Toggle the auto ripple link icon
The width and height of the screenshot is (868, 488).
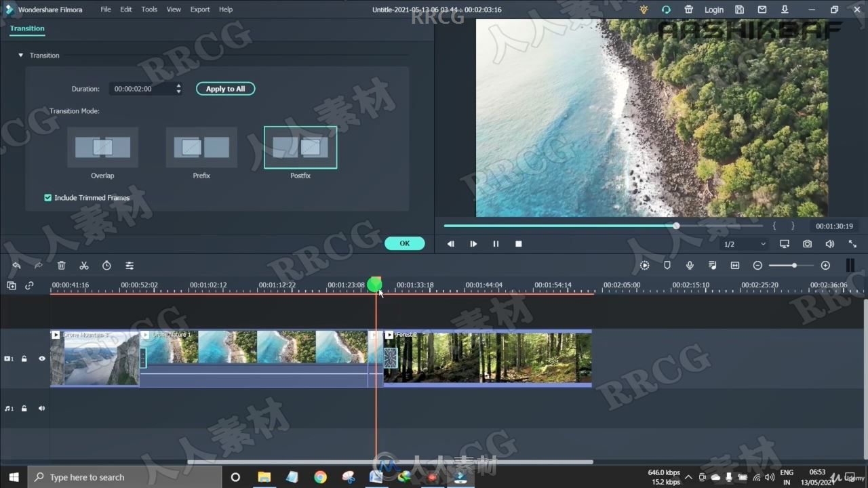pyautogui.click(x=29, y=286)
